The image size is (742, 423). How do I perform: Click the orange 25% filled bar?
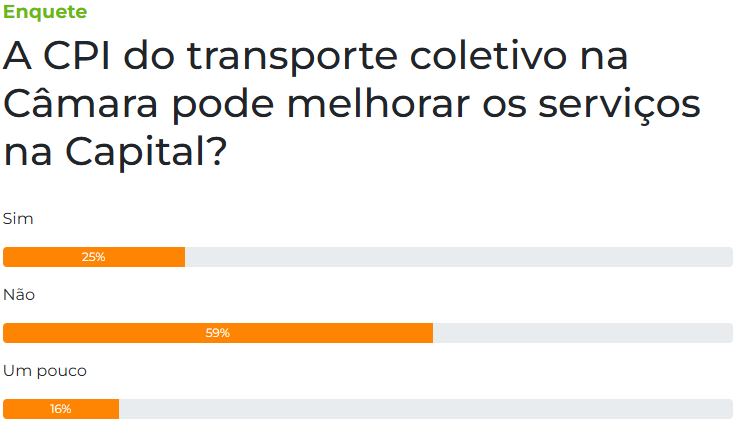(x=94, y=257)
